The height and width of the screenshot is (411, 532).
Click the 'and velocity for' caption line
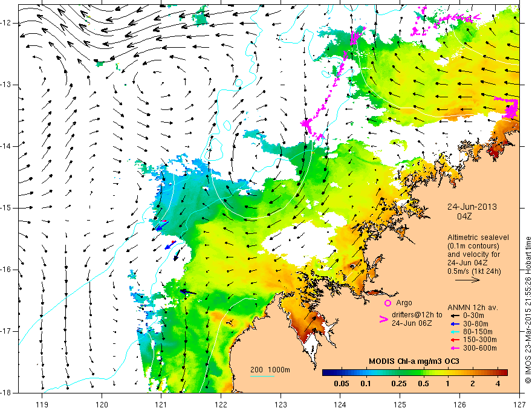click(473, 254)
